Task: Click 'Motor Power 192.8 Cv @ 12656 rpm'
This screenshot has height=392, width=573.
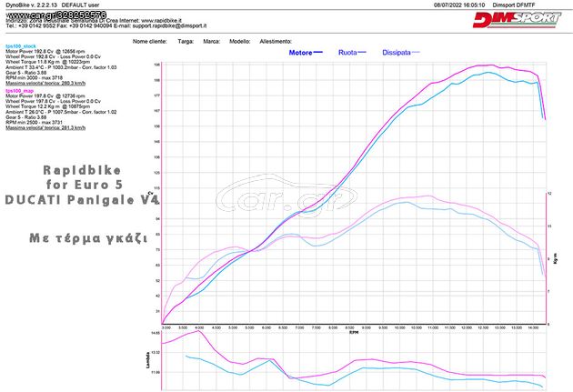Action: click(x=45, y=52)
